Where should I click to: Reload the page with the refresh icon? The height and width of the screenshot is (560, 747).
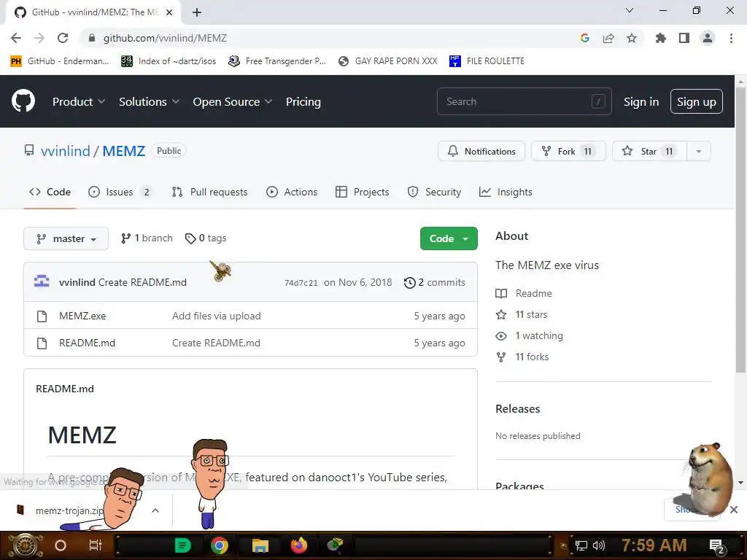pyautogui.click(x=63, y=38)
